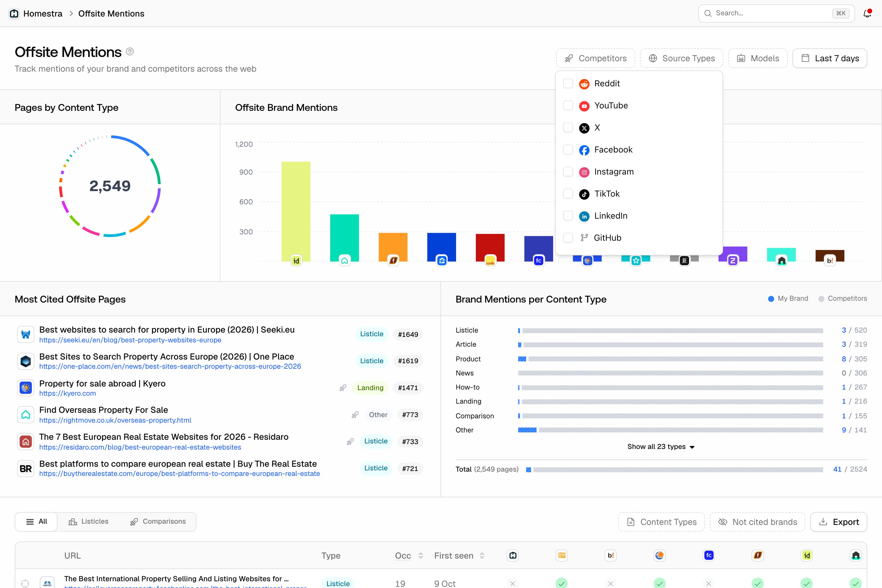Click the Homestra column header icon in table
882x588 pixels.
(513, 555)
